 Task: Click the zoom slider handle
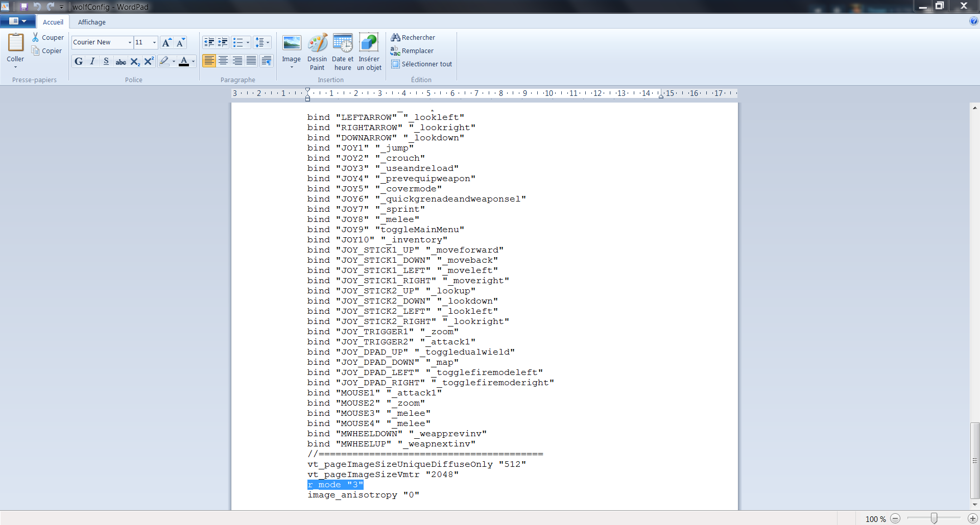934,518
